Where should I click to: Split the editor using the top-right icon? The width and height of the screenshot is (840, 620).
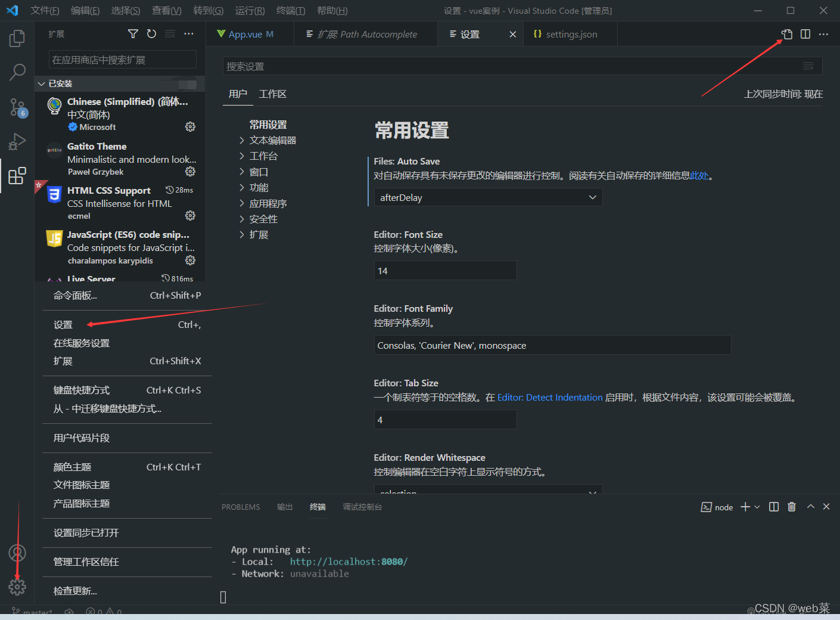[805, 34]
